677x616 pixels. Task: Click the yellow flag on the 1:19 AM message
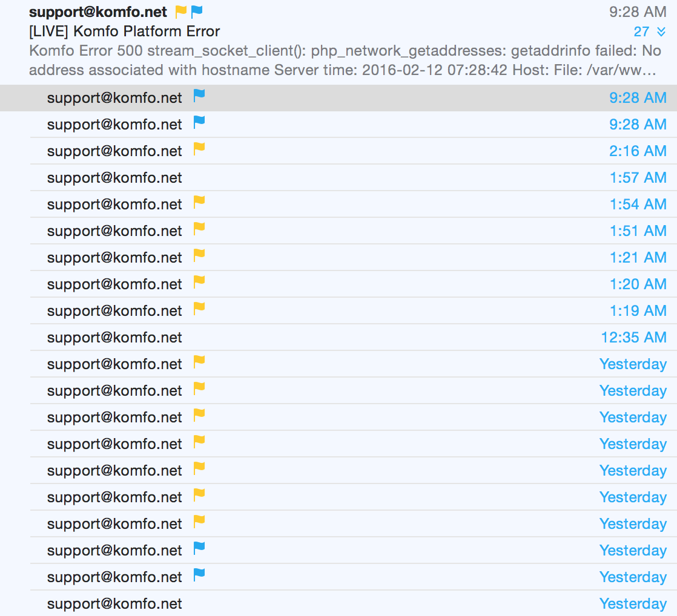199,309
